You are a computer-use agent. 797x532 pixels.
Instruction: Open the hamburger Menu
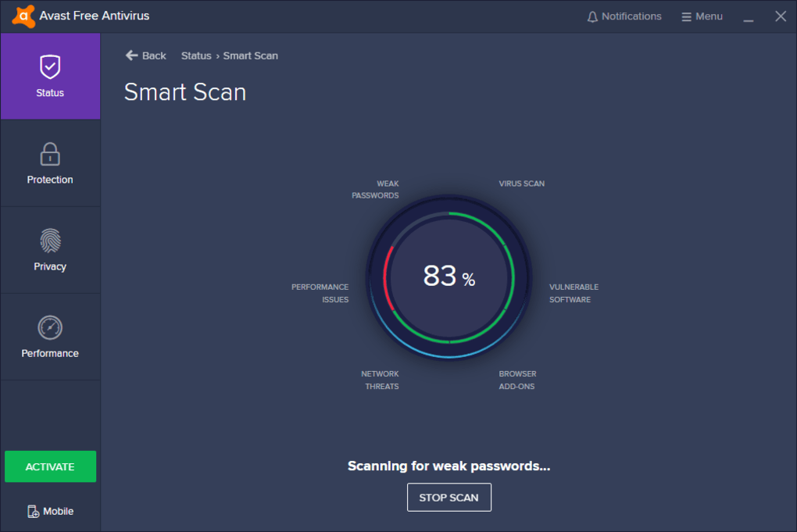coord(702,16)
